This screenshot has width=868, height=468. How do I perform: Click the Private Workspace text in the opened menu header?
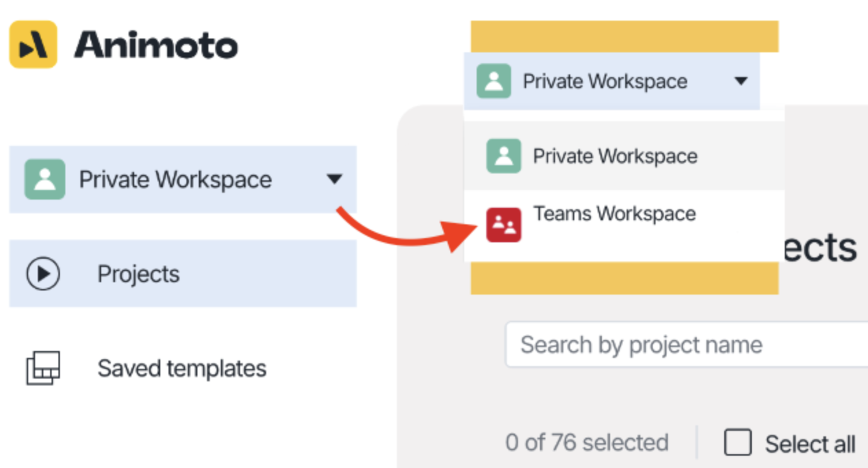[x=605, y=81]
